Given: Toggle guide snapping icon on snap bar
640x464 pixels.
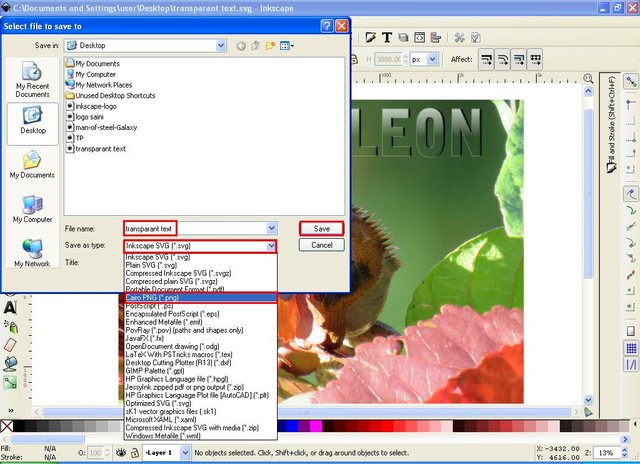Looking at the screenshot, I should click(x=631, y=364).
